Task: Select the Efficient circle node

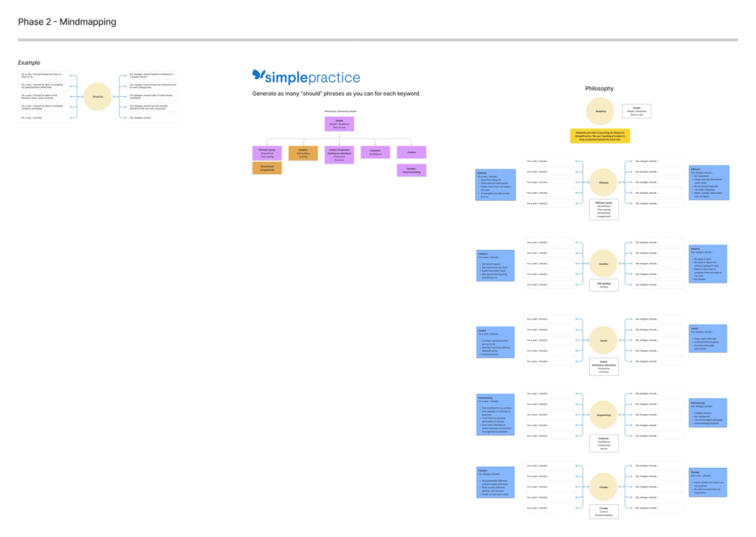Action: tap(603, 183)
